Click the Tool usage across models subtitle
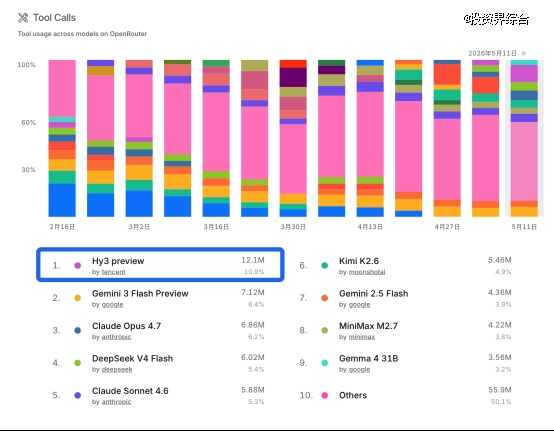554x431 pixels. tap(82, 34)
